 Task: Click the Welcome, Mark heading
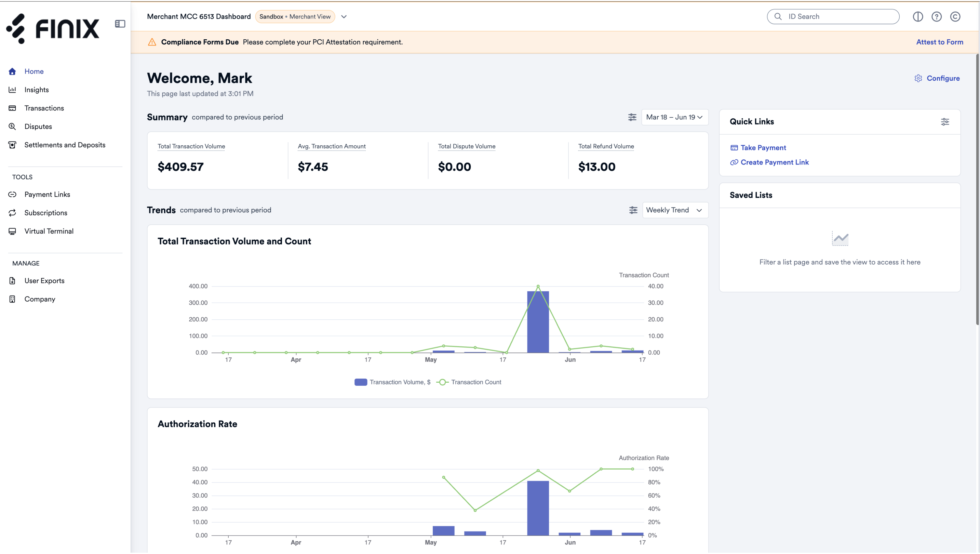click(x=199, y=78)
